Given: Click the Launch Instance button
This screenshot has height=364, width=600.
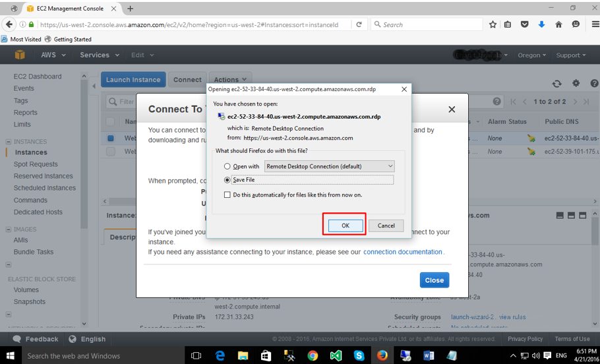Looking at the screenshot, I should pos(133,80).
